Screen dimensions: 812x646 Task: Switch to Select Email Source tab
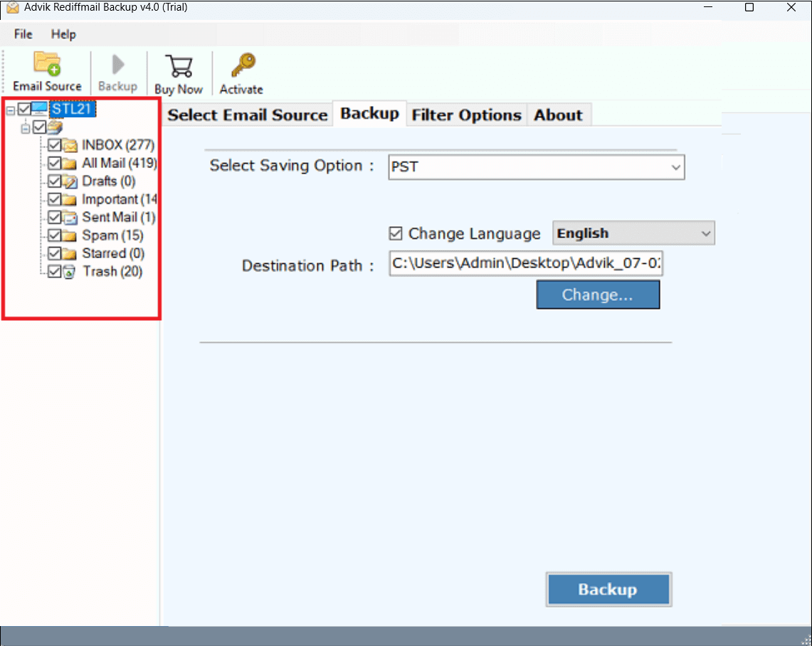pos(248,115)
